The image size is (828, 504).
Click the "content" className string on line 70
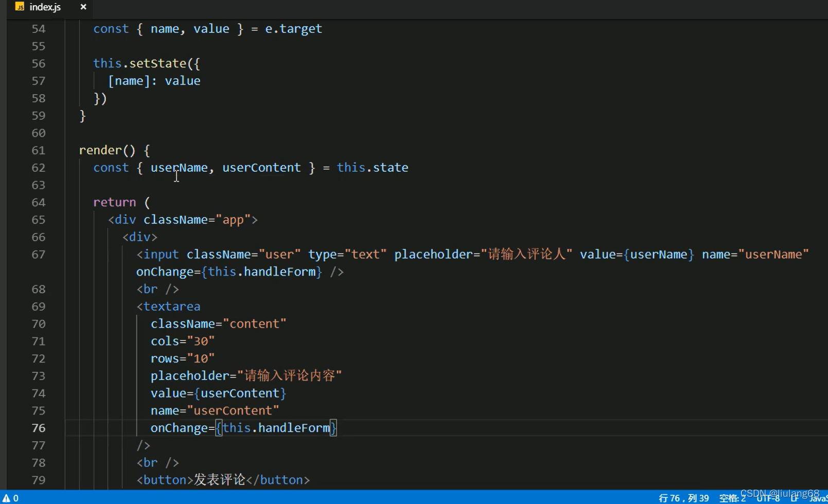click(255, 323)
